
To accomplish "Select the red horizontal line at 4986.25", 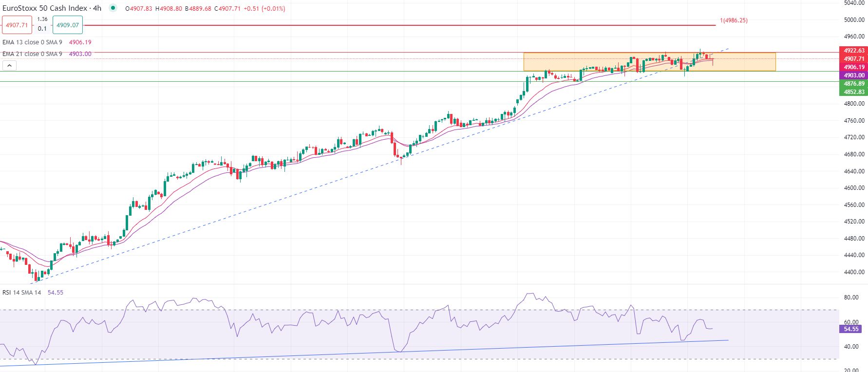I will 390,25.
